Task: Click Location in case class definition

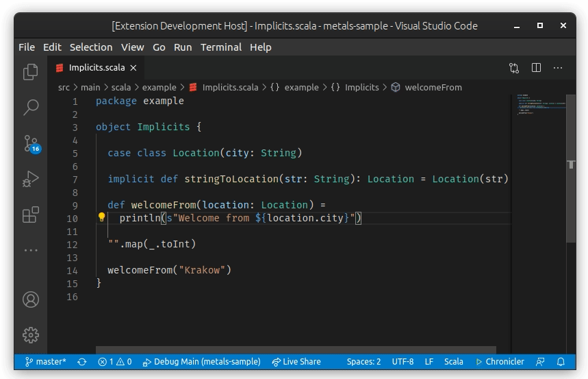Action: click(196, 154)
